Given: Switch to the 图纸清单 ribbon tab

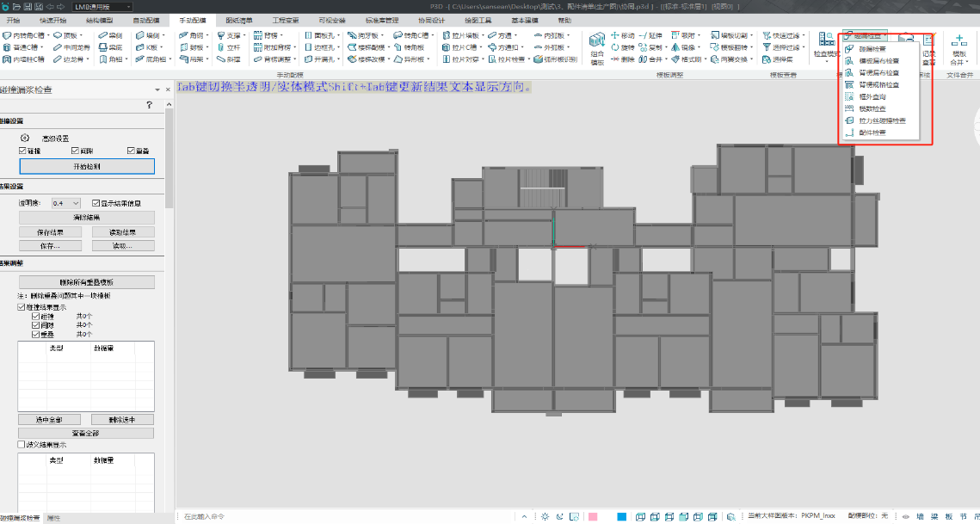Looking at the screenshot, I should 239,21.
